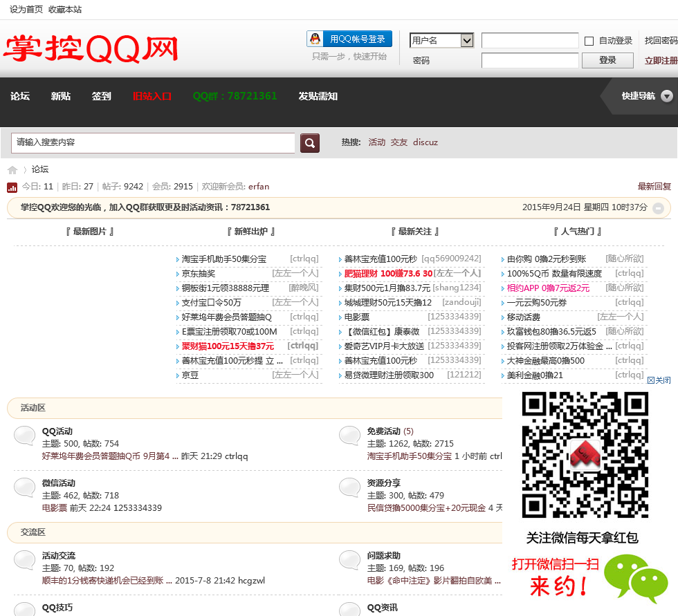Open the red 旧站入口 menu item

coord(152,96)
